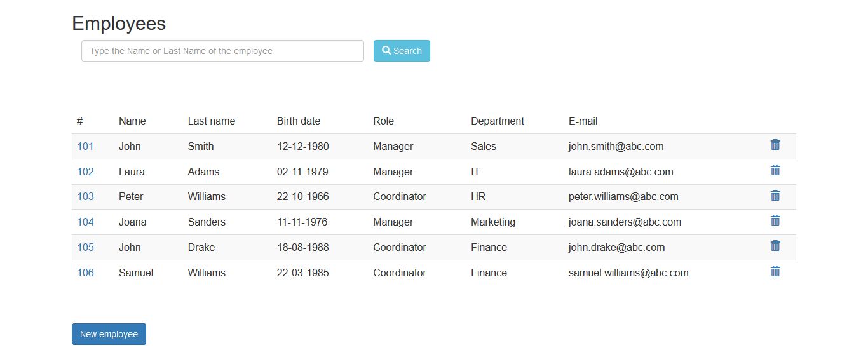The width and height of the screenshot is (868, 357).
Task: Click the Birth date column header
Action: tap(299, 121)
